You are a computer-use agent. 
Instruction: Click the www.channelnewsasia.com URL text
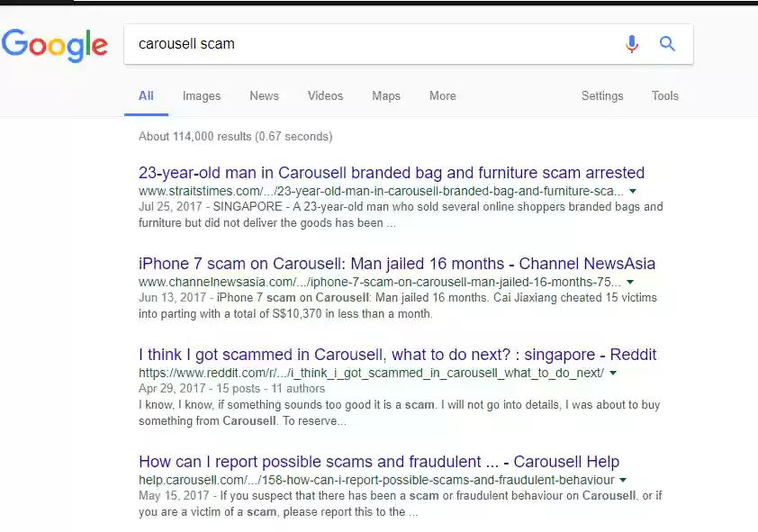coord(380,282)
